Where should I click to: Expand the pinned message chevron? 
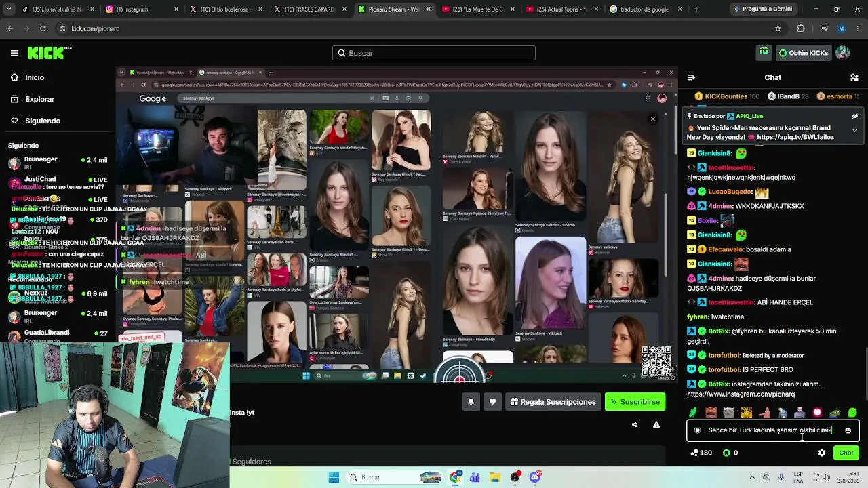(854, 129)
